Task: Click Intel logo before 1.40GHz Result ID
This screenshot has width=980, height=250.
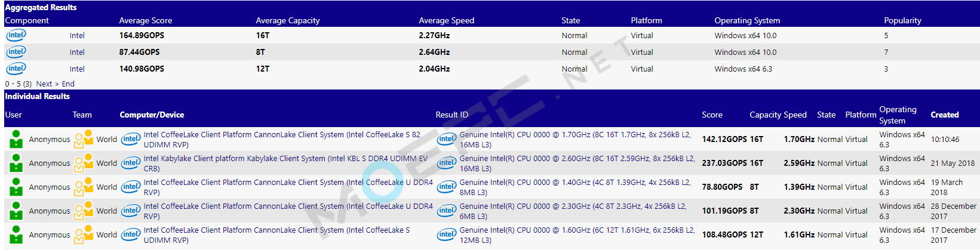Action: (x=447, y=187)
